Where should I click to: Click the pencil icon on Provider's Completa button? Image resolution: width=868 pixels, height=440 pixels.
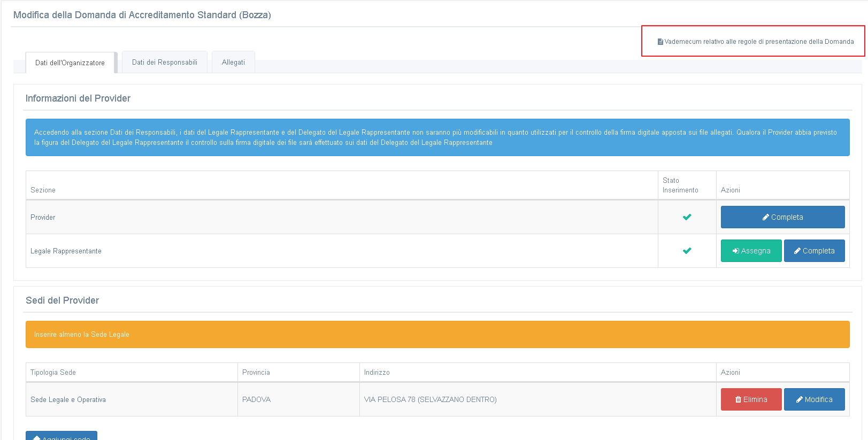pos(766,218)
